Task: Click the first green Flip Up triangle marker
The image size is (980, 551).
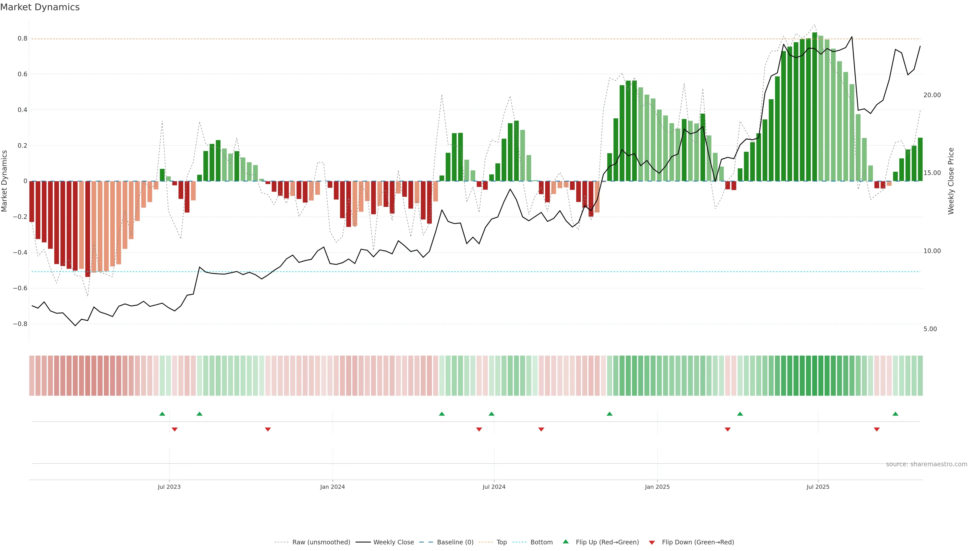Action: [x=162, y=414]
